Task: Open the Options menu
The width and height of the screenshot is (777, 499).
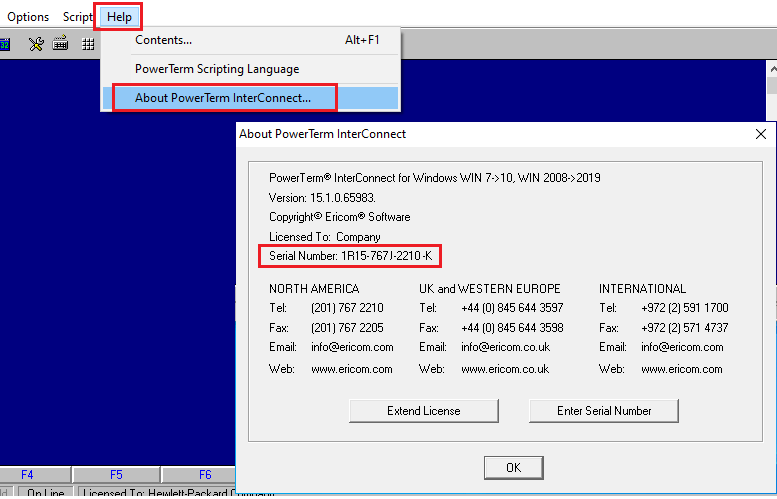Action: coord(28,17)
